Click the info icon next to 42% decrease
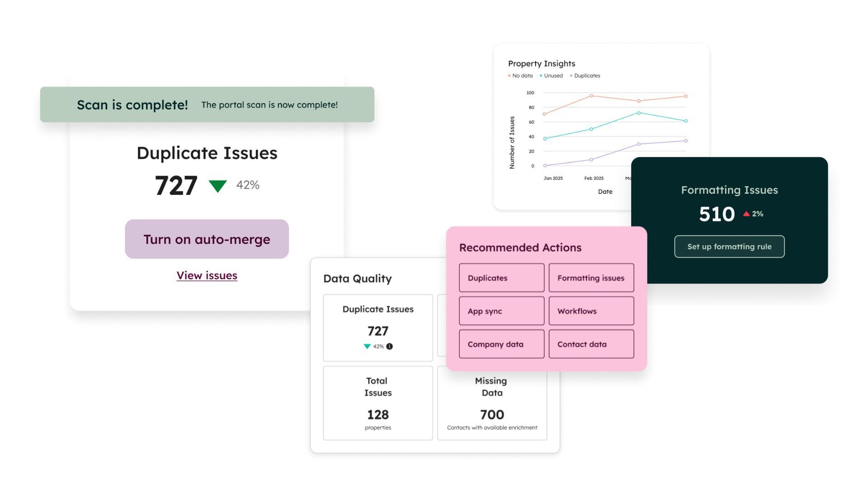 [x=391, y=347]
